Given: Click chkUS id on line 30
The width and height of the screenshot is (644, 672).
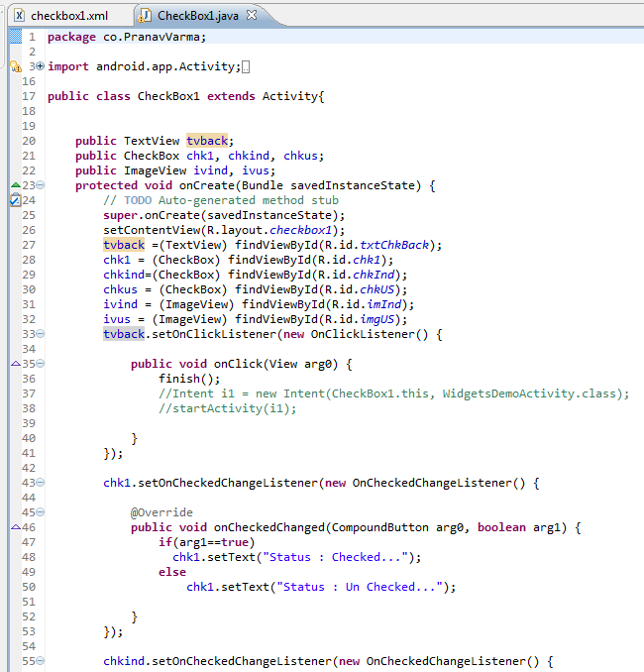Looking at the screenshot, I should tap(376, 289).
